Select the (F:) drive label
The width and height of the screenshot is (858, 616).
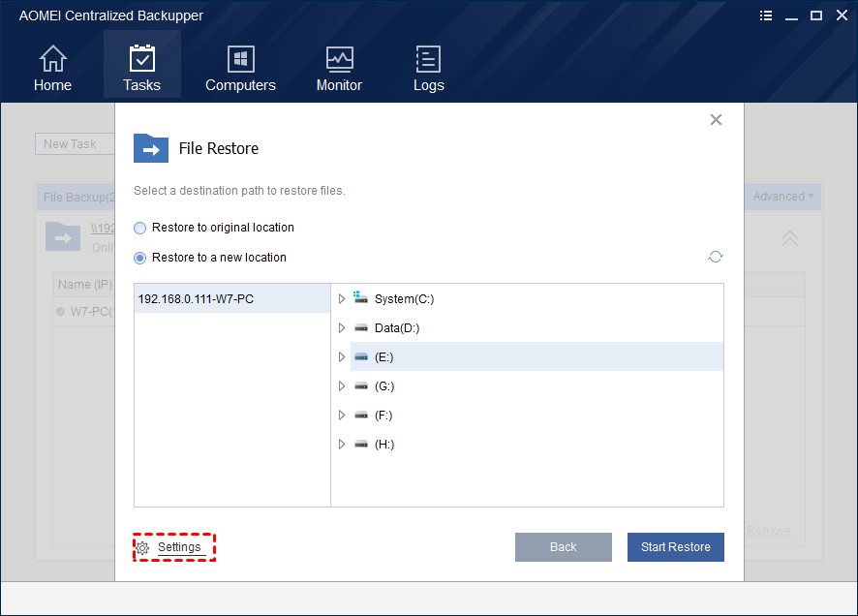383,415
